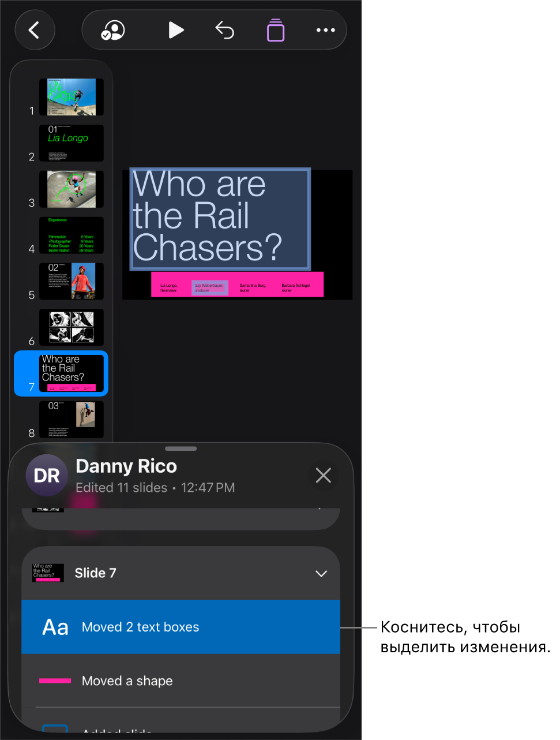The image size is (560, 740).
Task: Tap the Izzy Weberbauer text box
Action: click(209, 288)
